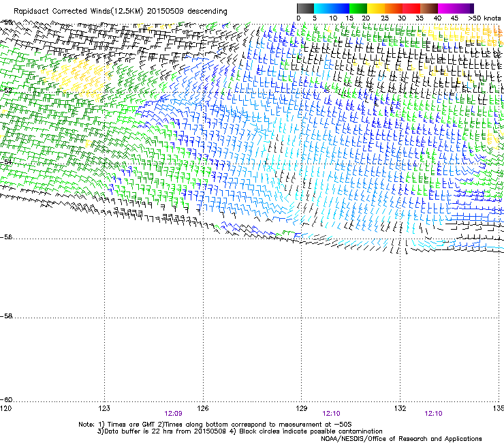The height and width of the screenshot is (443, 504).
Task: Click the cyan 5-10 knots color segment
Action: pos(323,8)
